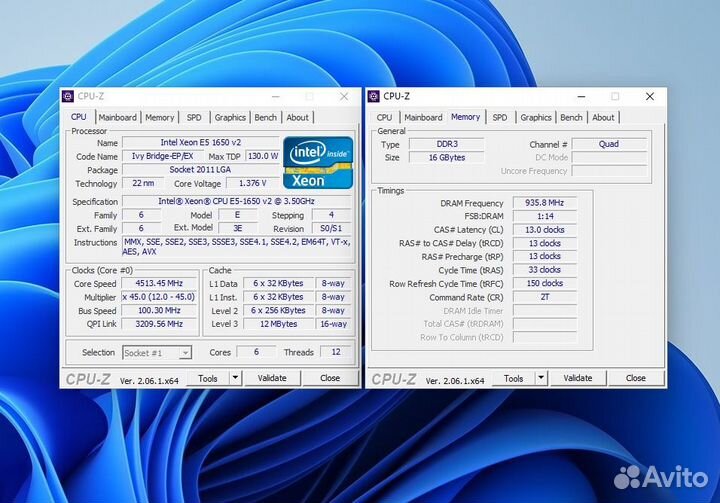Click Command Rate value 2T
This screenshot has height=503, width=720.
(545, 297)
